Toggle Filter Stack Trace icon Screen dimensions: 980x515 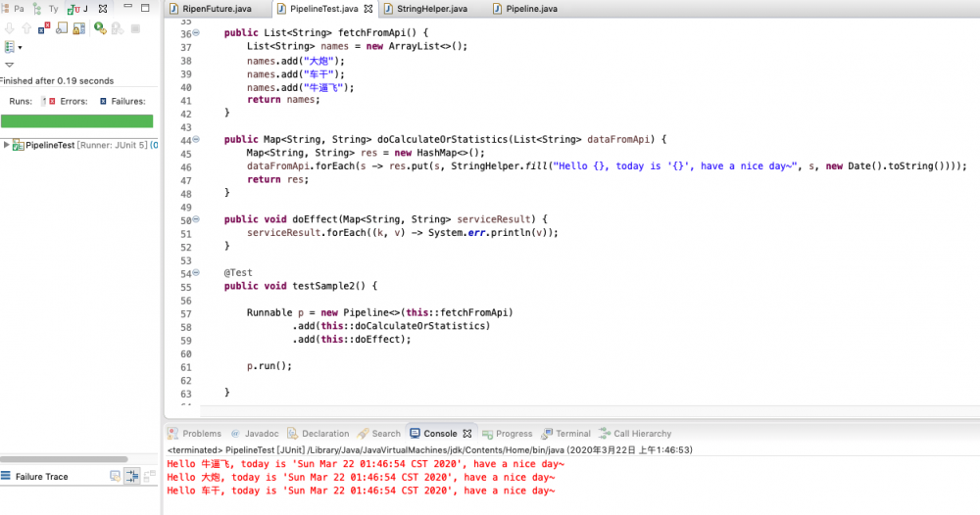(132, 476)
